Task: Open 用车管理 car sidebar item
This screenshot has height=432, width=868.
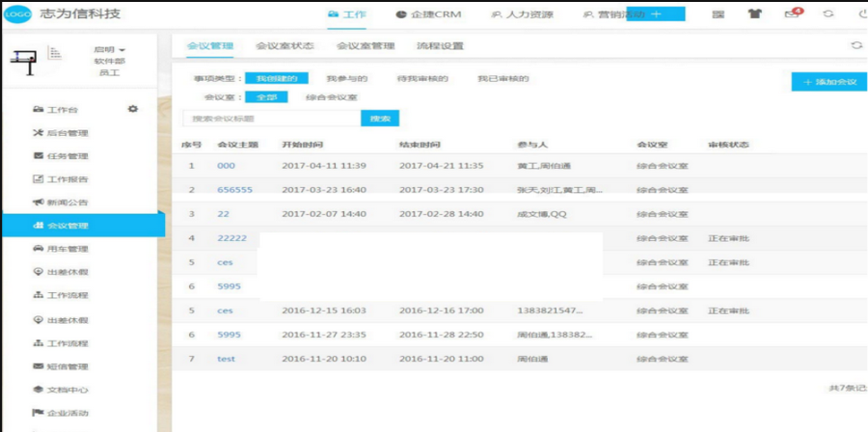Action: point(68,249)
